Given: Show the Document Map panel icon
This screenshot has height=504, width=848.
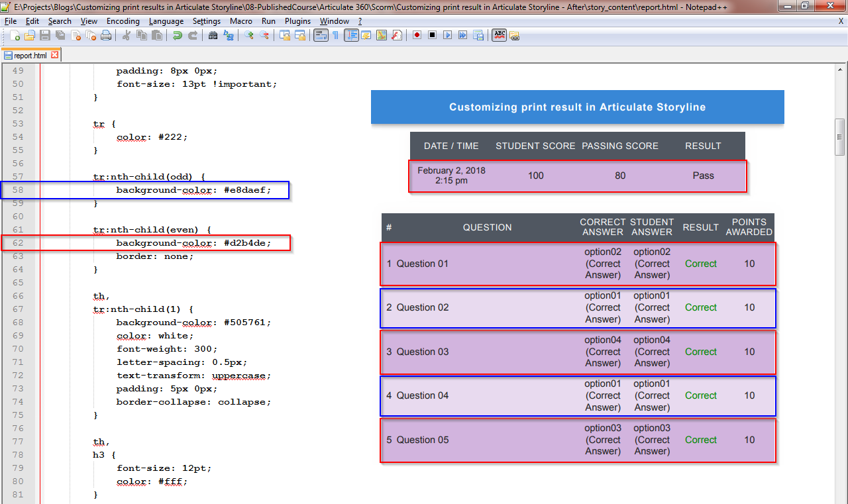Looking at the screenshot, I should (x=381, y=35).
